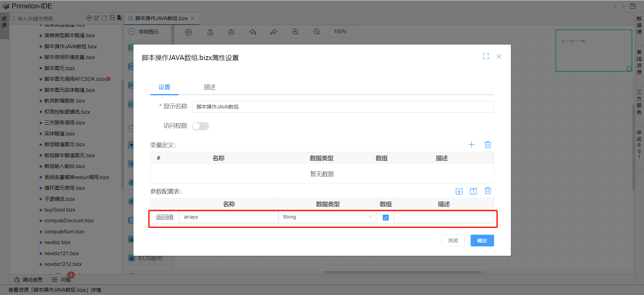Toggle the 访问权限 switch
The image size is (644, 295).
tap(201, 126)
